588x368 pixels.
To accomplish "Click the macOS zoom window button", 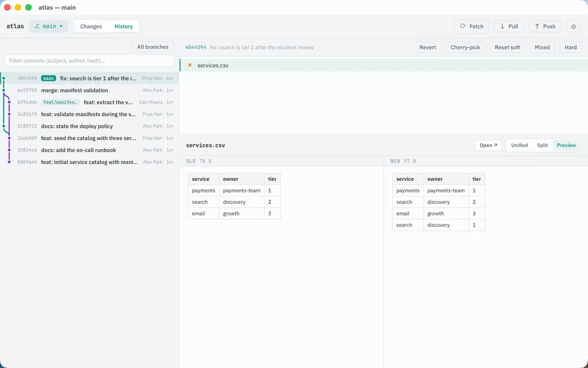I will (x=28, y=7).
